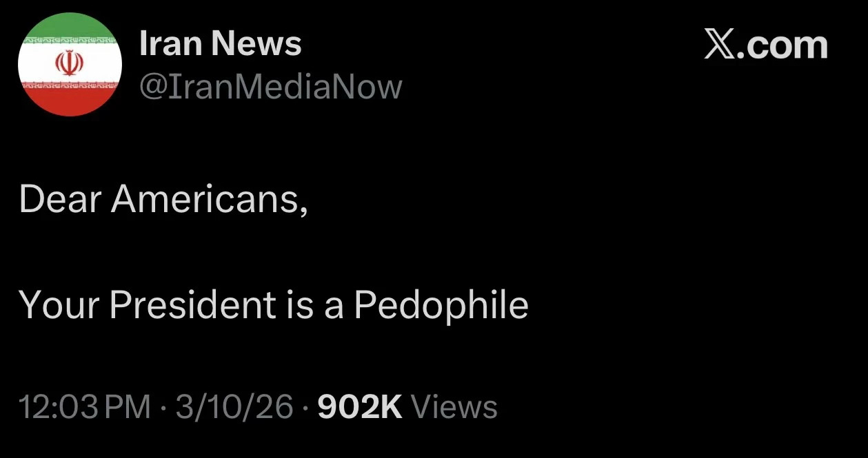Click the "3/10/26" post date
868x458 pixels.
(x=234, y=406)
